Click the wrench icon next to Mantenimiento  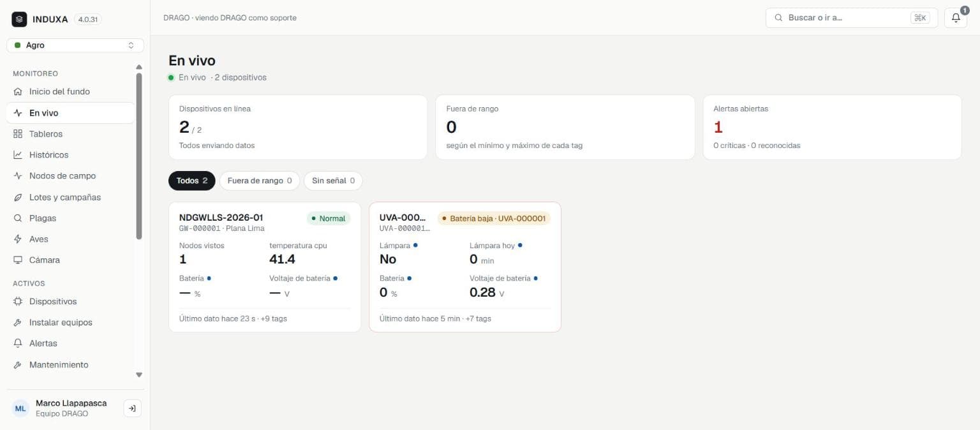point(18,365)
